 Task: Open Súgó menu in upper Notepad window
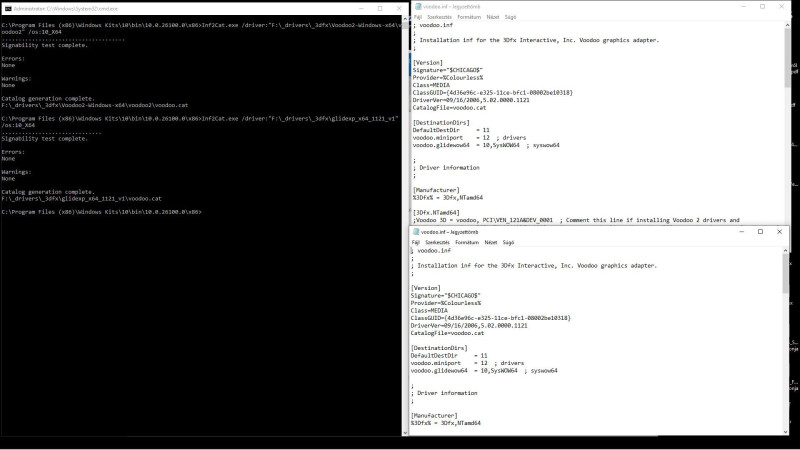point(510,17)
